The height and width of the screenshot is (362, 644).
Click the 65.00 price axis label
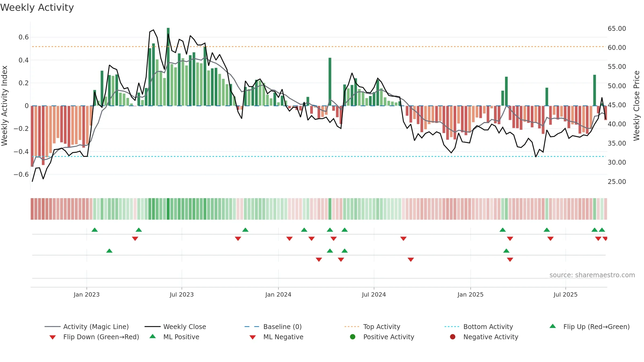tap(617, 29)
